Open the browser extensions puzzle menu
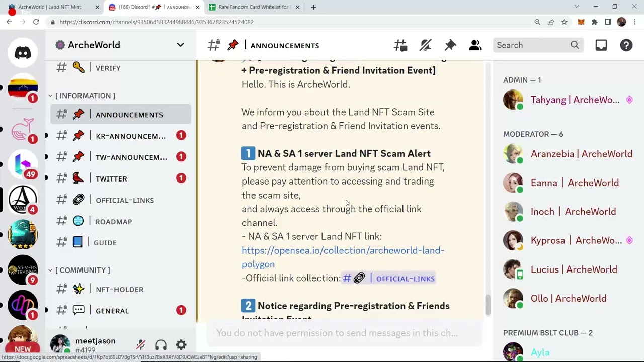Screen dimensions: 644x362 595,22
